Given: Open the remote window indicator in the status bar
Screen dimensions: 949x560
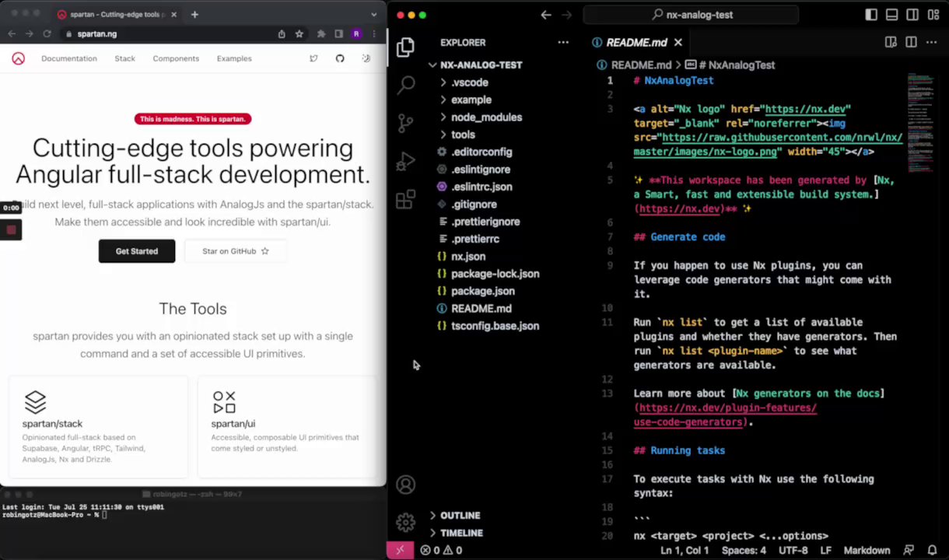Looking at the screenshot, I should click(x=400, y=550).
